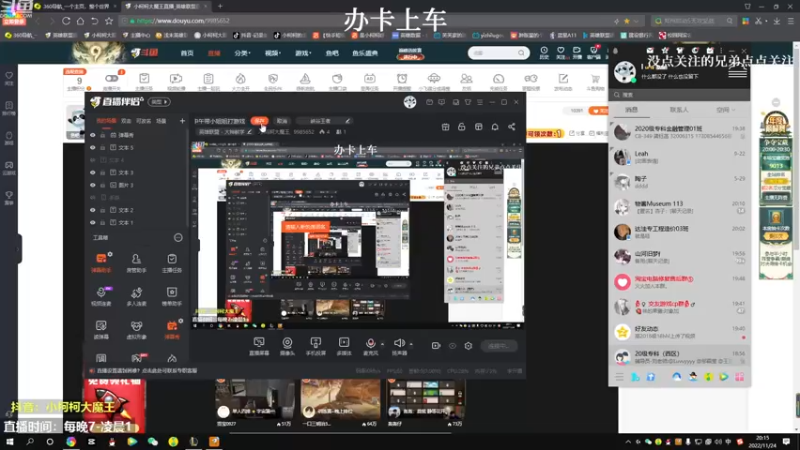Screen dimensions: 800x450
Task: Open the 主播任务 tool icon
Action: tap(172, 262)
